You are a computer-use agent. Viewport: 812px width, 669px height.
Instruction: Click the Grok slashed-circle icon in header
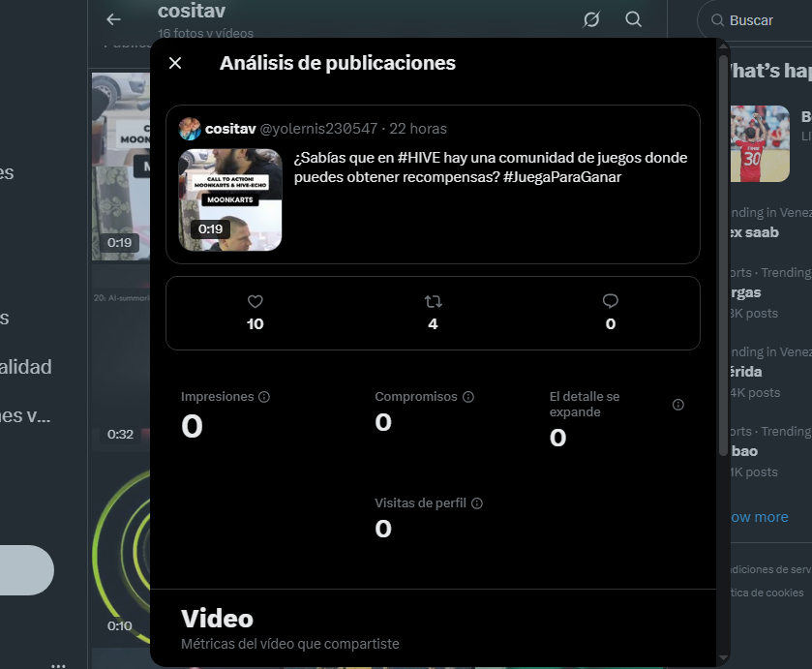click(x=591, y=19)
